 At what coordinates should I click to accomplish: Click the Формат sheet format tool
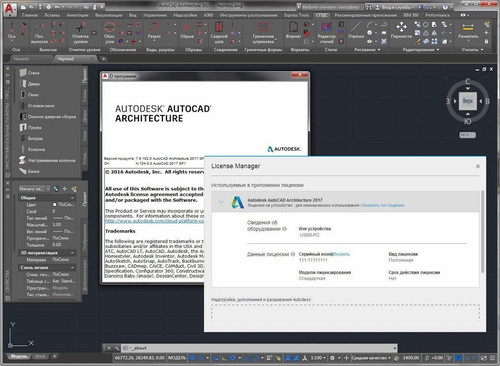293,31
